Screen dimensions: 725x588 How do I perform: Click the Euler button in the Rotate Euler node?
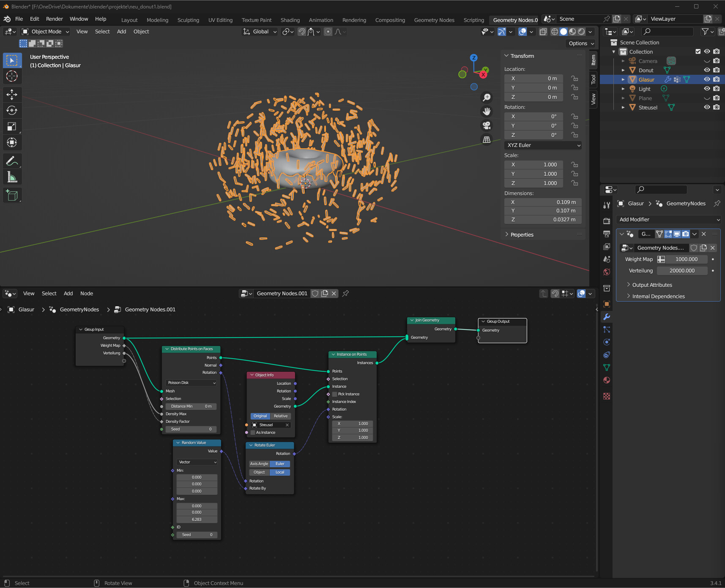279,463
